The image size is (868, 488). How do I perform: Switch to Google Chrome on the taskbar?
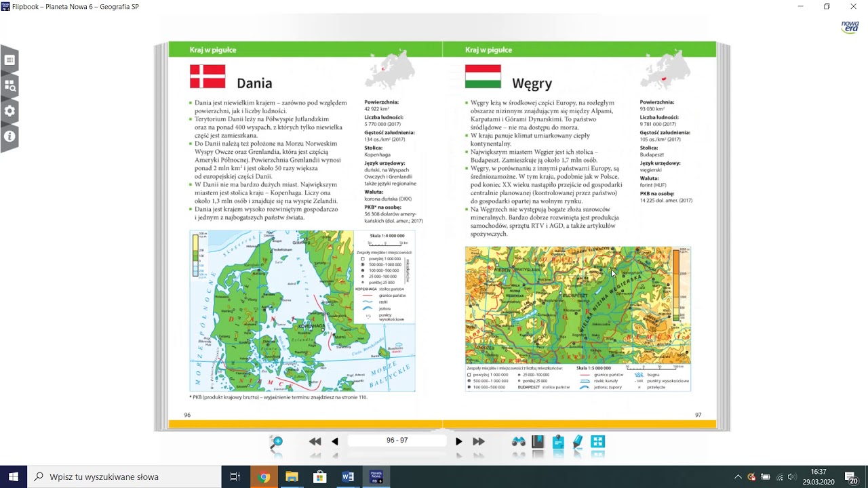[x=264, y=476]
